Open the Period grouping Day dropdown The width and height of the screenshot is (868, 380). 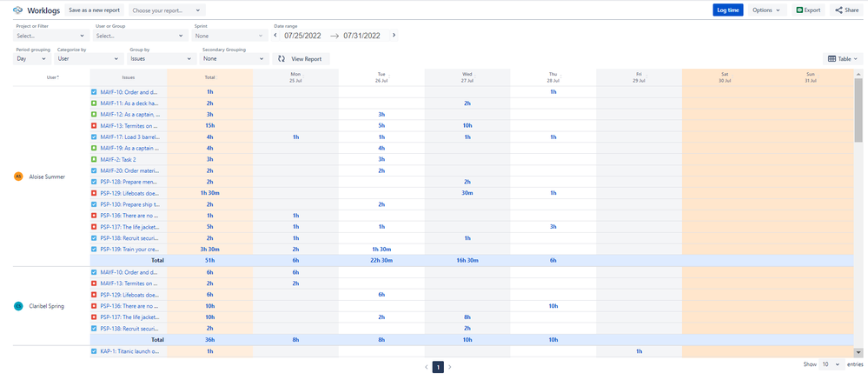(33, 58)
